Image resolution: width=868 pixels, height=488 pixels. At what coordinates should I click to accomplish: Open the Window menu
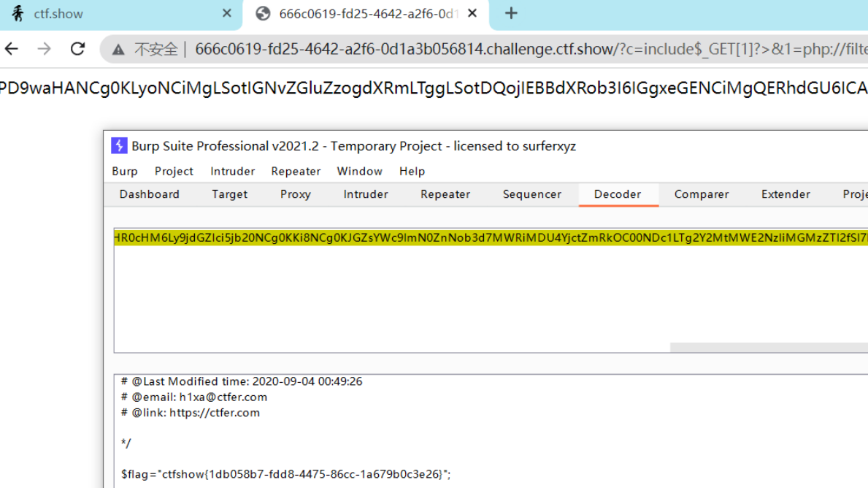tap(359, 171)
